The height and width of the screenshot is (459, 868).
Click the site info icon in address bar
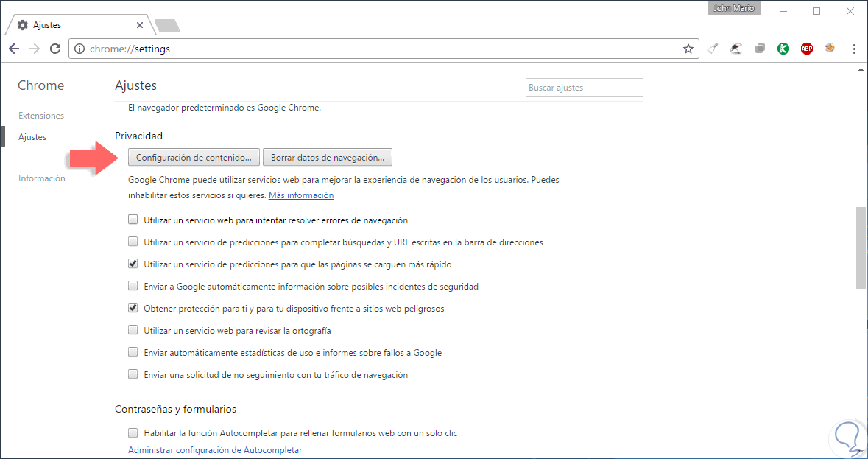[x=80, y=49]
